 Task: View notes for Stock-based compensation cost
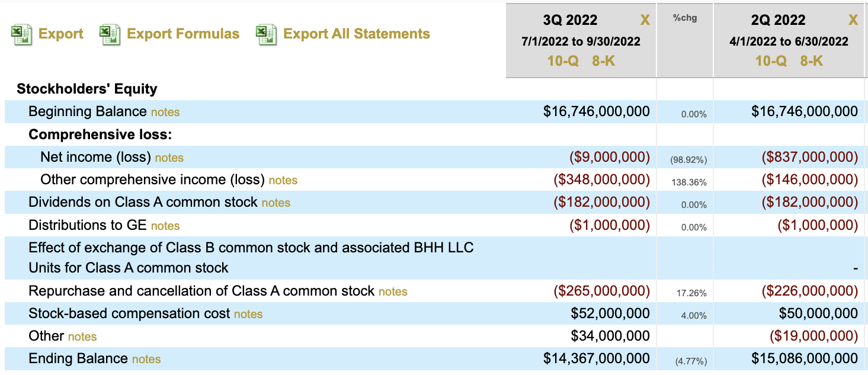(x=248, y=314)
